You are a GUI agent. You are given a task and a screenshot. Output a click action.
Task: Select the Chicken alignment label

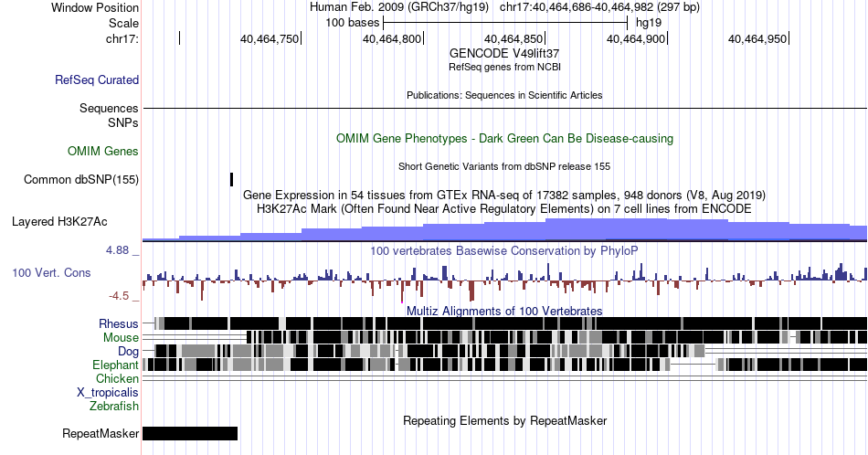(117, 378)
